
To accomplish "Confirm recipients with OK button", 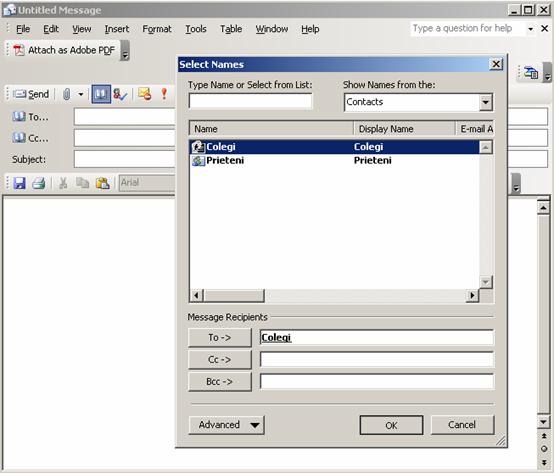I will [391, 425].
